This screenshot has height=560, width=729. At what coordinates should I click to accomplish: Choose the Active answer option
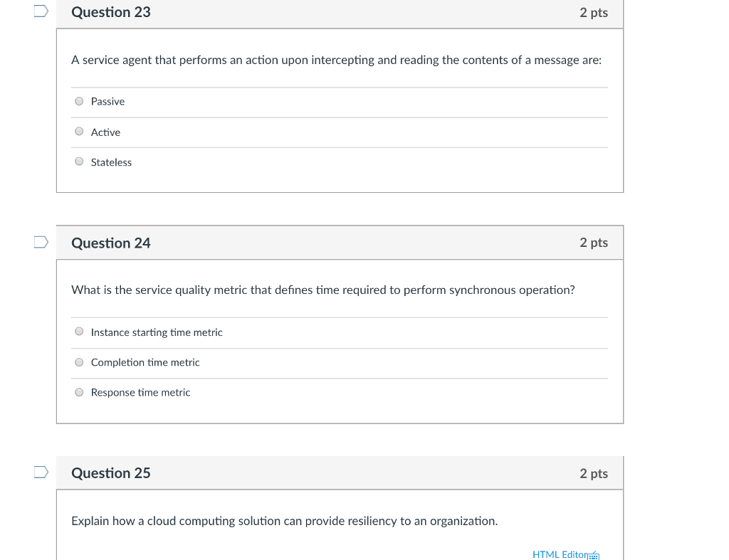(79, 132)
